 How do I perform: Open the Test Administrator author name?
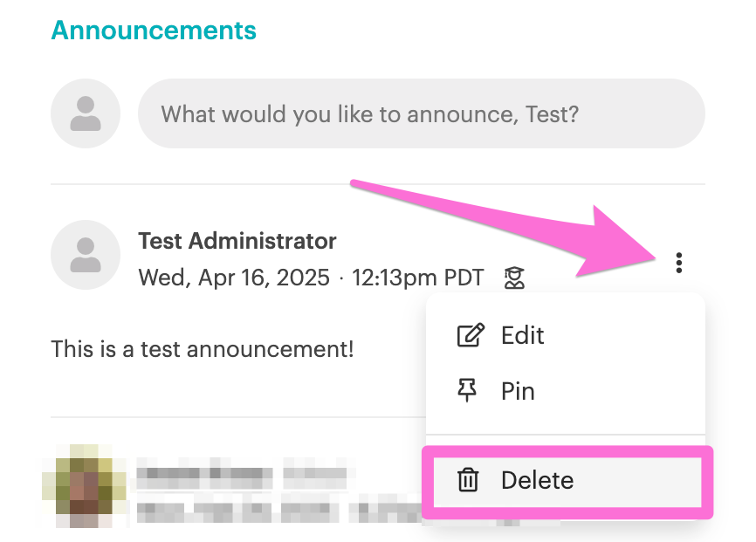point(237,241)
